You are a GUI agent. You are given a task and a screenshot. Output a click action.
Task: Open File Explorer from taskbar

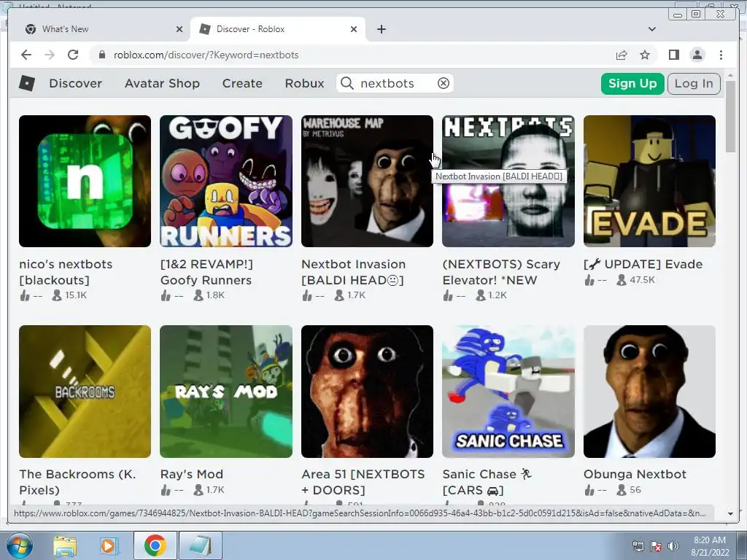[x=65, y=545]
